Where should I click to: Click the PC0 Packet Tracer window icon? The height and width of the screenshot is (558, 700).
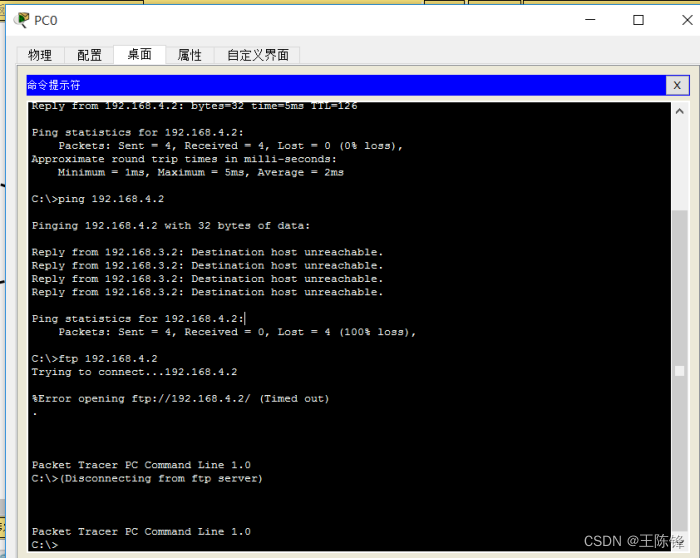tap(21, 20)
